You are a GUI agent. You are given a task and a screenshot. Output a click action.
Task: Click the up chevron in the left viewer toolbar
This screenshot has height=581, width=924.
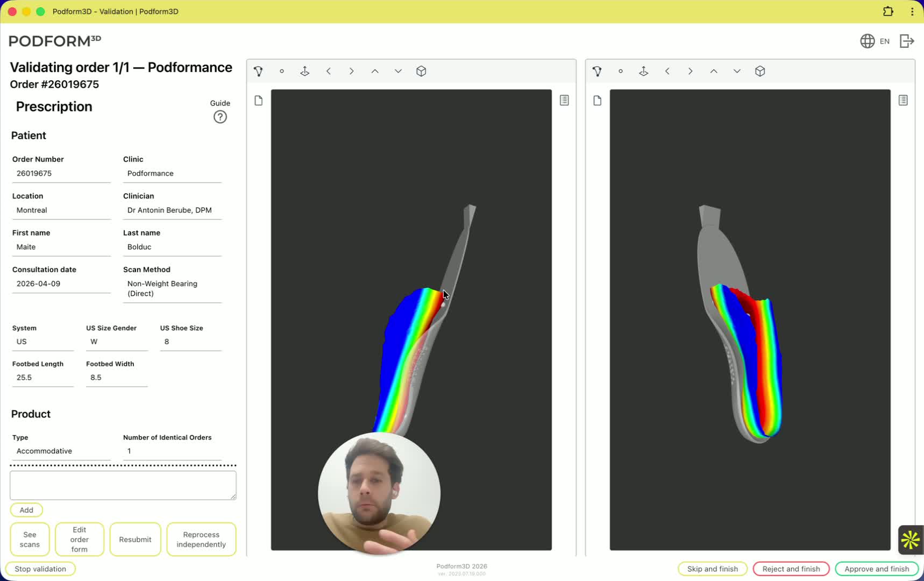375,71
